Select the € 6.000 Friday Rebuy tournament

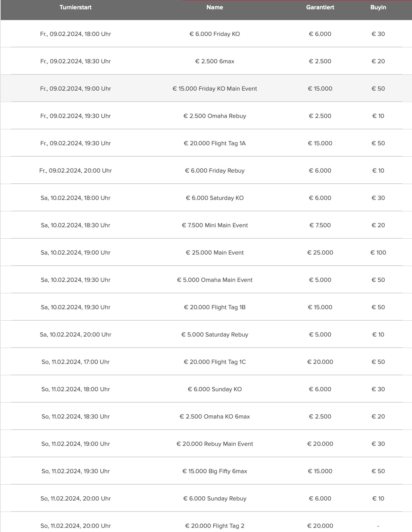pyautogui.click(x=215, y=171)
